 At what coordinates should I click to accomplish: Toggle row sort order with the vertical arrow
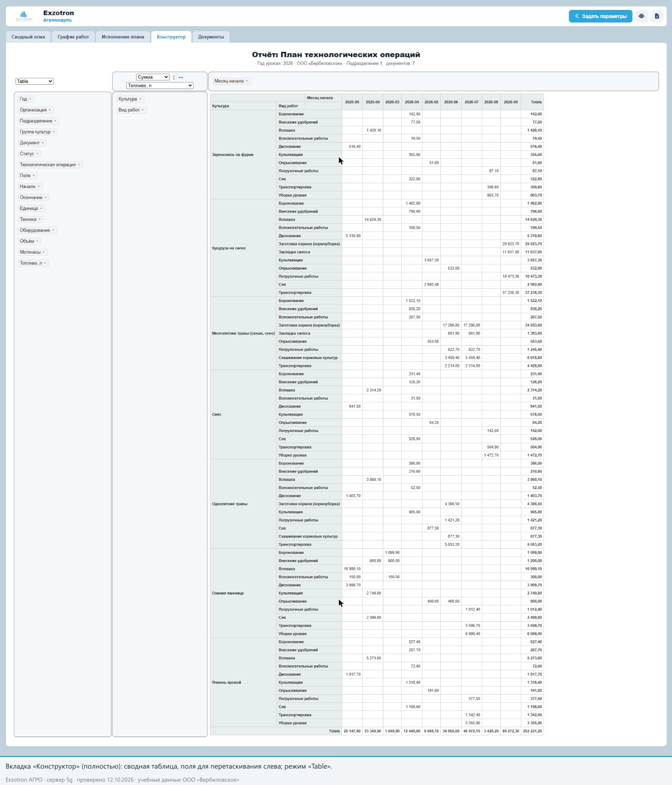tap(174, 77)
